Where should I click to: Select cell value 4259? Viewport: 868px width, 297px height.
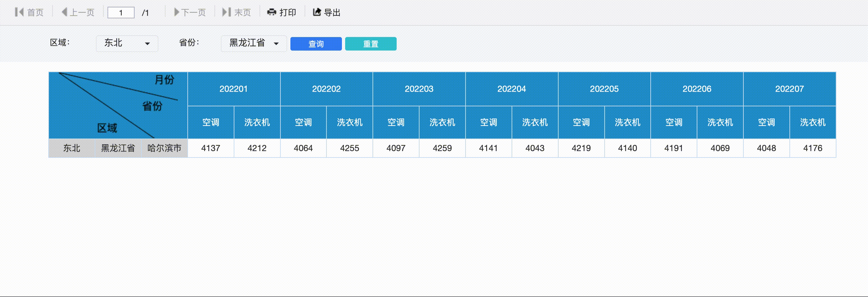coord(442,148)
